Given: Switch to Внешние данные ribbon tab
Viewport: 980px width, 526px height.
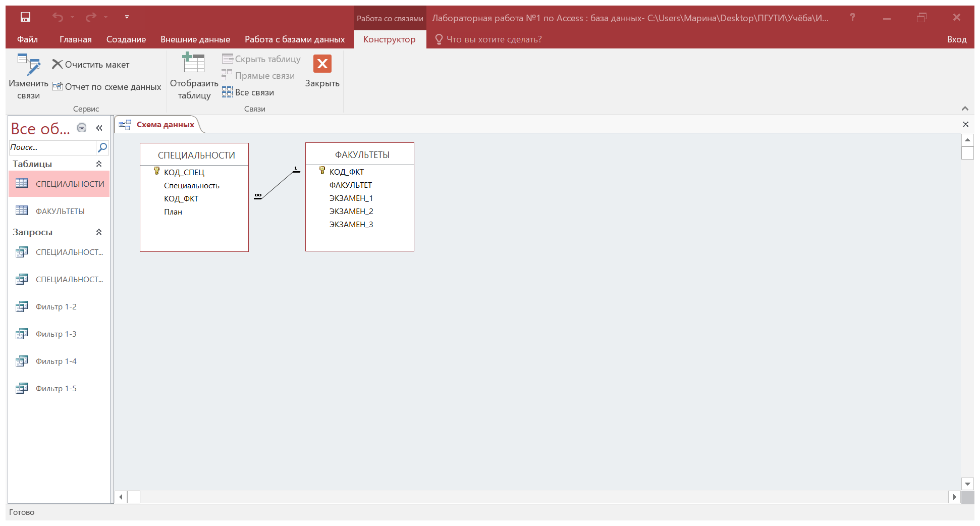Looking at the screenshot, I should (195, 39).
